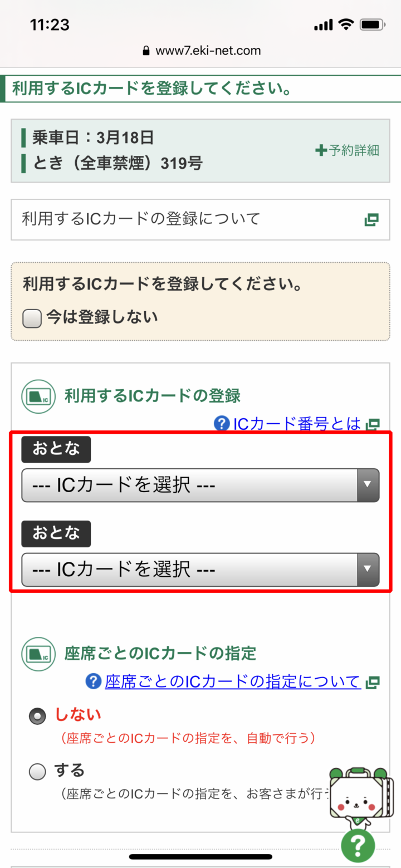Image resolution: width=401 pixels, height=868 pixels.
Task: Open the ICカード番号とは link
Action: point(297,424)
